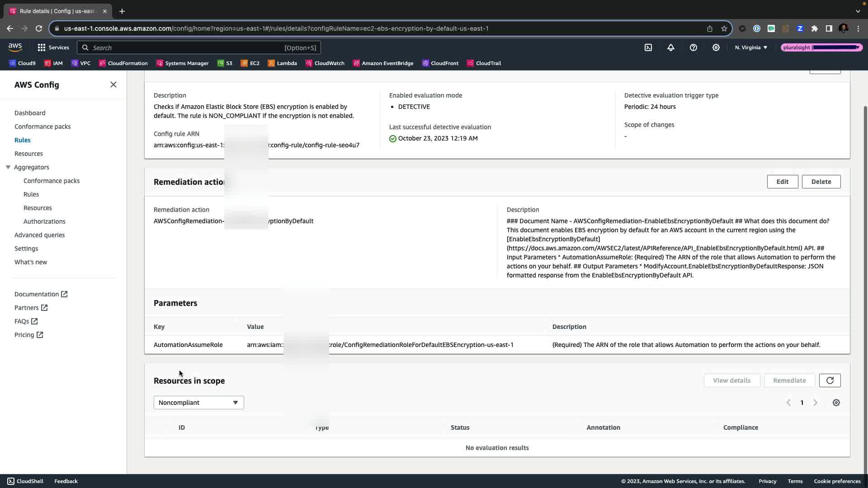The height and width of the screenshot is (488, 868).
Task: Collapse the Aggregators navigation section
Action: (x=8, y=167)
